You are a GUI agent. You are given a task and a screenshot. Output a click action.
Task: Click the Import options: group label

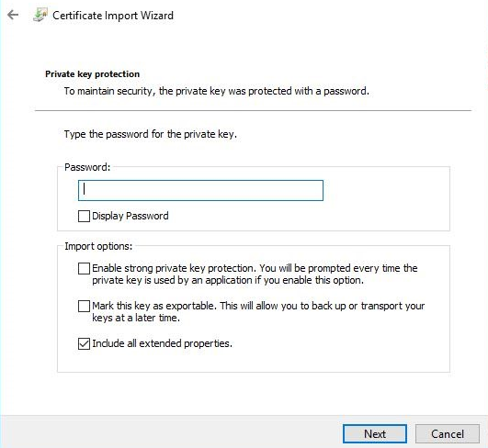click(x=98, y=246)
